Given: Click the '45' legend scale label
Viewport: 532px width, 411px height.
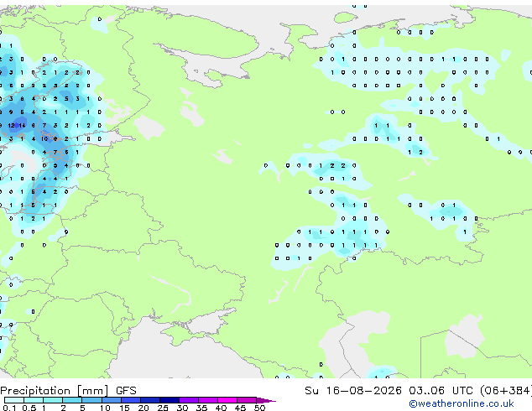Looking at the screenshot, I should coord(240,408).
